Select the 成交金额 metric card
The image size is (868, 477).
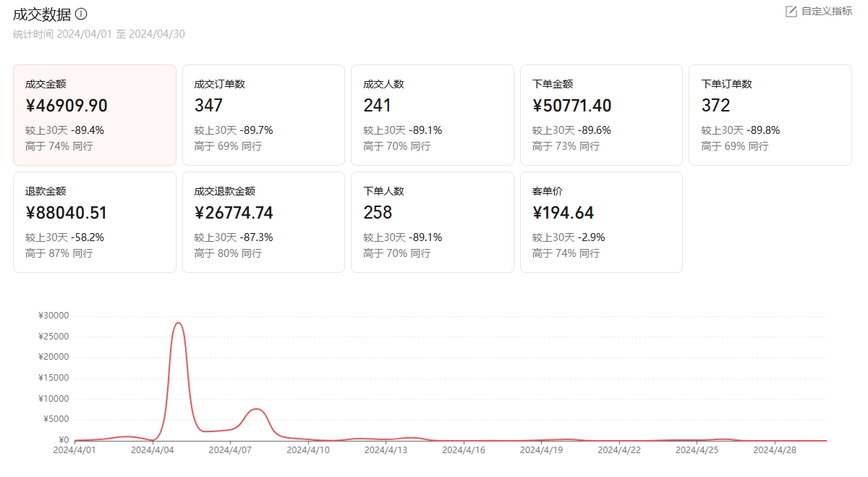[x=94, y=114]
